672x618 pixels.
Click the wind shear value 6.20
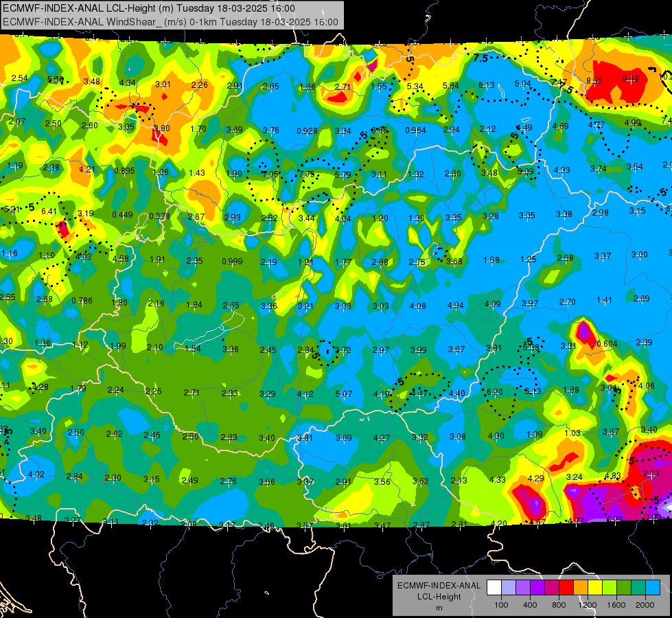[x=495, y=391]
